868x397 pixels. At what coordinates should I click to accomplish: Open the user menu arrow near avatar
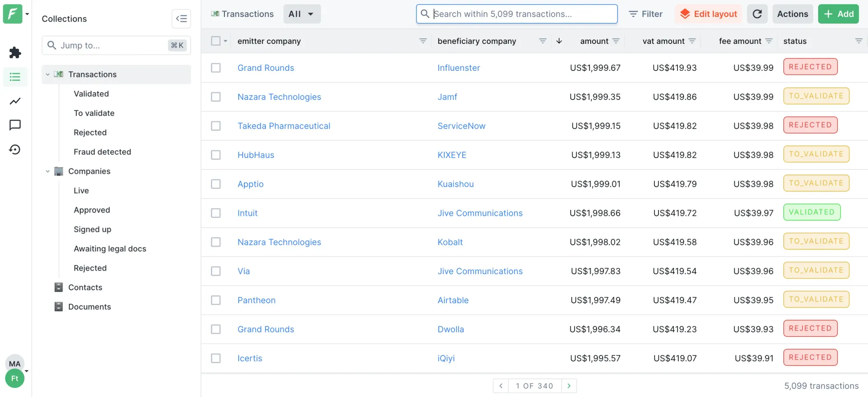click(x=27, y=371)
